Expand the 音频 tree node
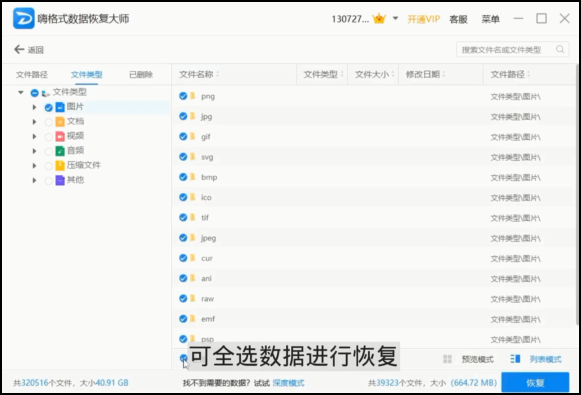The image size is (581, 395). (34, 151)
